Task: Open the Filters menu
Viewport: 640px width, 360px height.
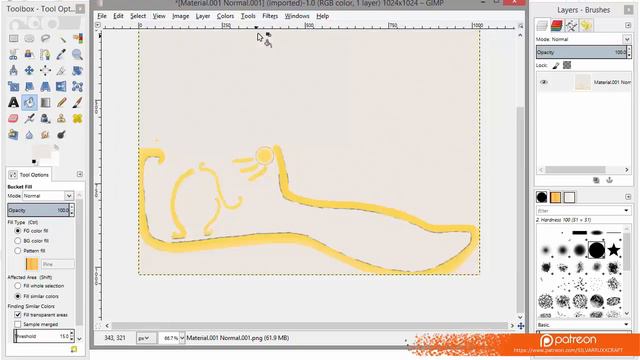Action: pyautogui.click(x=270, y=16)
